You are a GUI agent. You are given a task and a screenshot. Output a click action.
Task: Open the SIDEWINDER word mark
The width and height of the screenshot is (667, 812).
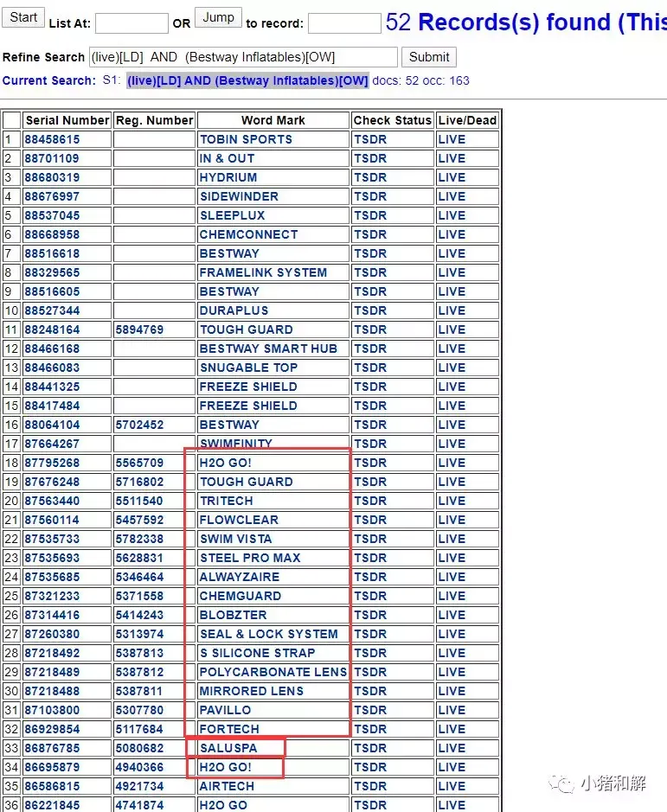(239, 197)
